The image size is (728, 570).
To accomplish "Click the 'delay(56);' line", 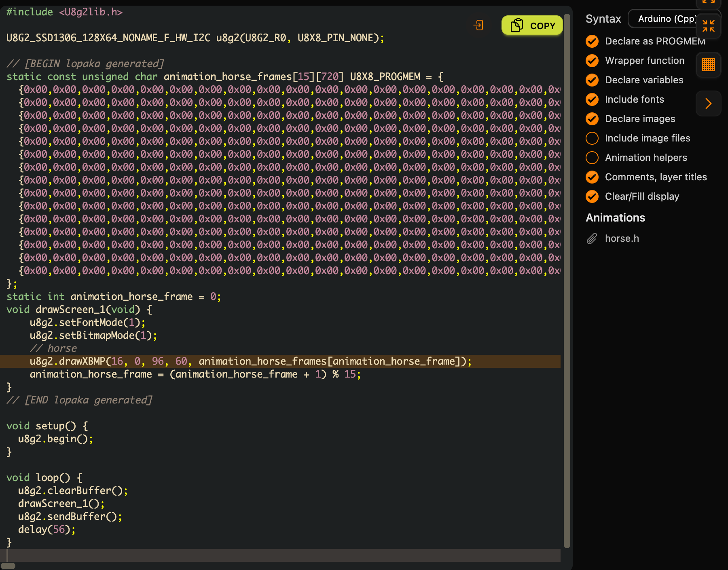I will pos(47,530).
